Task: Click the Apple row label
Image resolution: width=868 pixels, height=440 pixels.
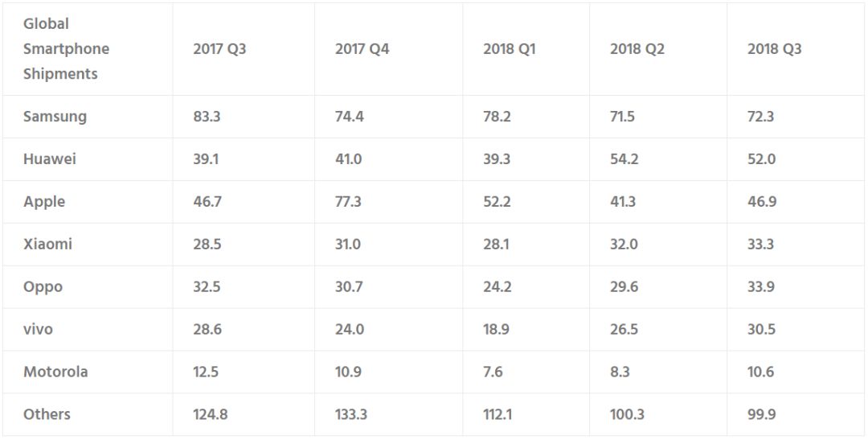Action: pyautogui.click(x=44, y=202)
